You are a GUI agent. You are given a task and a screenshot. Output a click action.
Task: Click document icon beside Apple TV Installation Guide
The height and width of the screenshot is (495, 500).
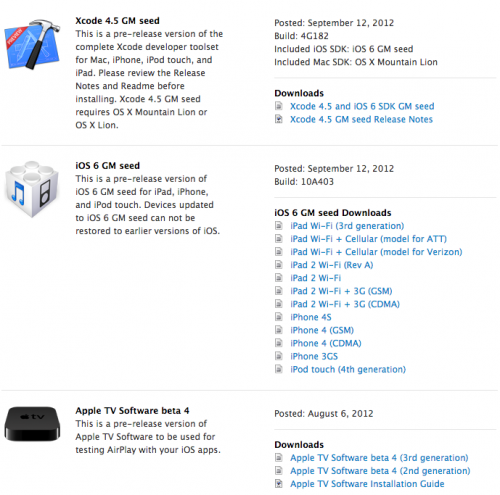click(279, 483)
